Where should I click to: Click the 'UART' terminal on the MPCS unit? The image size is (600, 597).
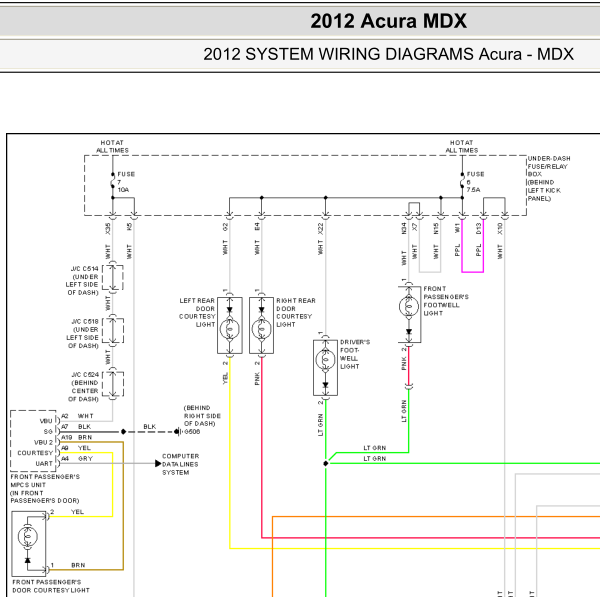(x=44, y=464)
